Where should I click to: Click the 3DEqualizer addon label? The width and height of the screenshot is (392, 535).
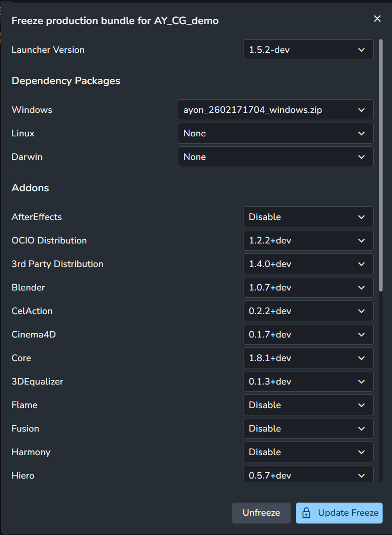pyautogui.click(x=38, y=382)
